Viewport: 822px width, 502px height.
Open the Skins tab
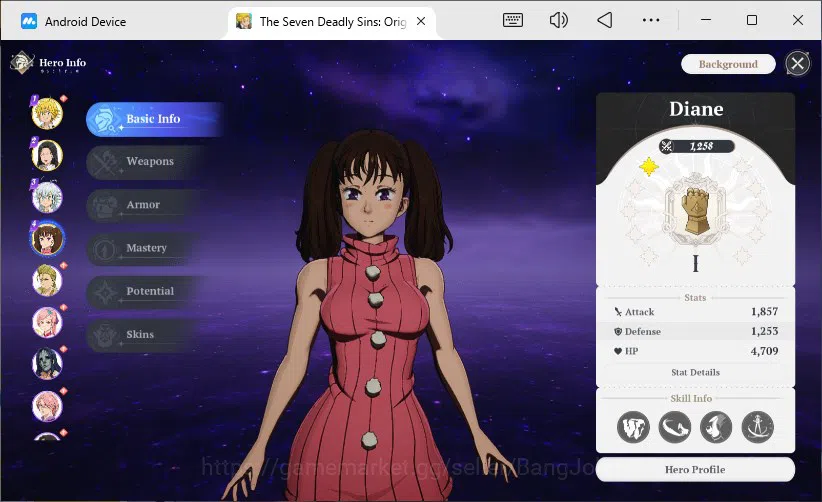pyautogui.click(x=147, y=334)
